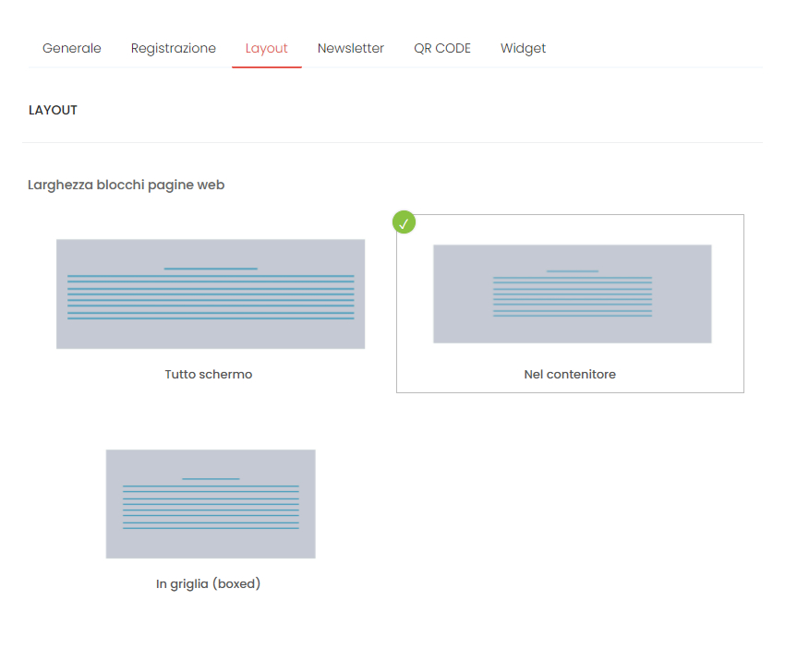Open the Generale tab

point(72,48)
